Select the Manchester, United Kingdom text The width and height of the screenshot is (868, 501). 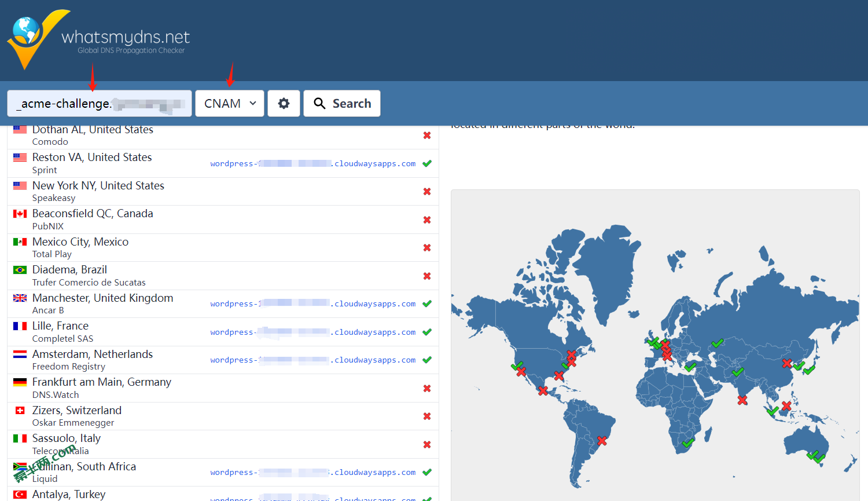102,298
